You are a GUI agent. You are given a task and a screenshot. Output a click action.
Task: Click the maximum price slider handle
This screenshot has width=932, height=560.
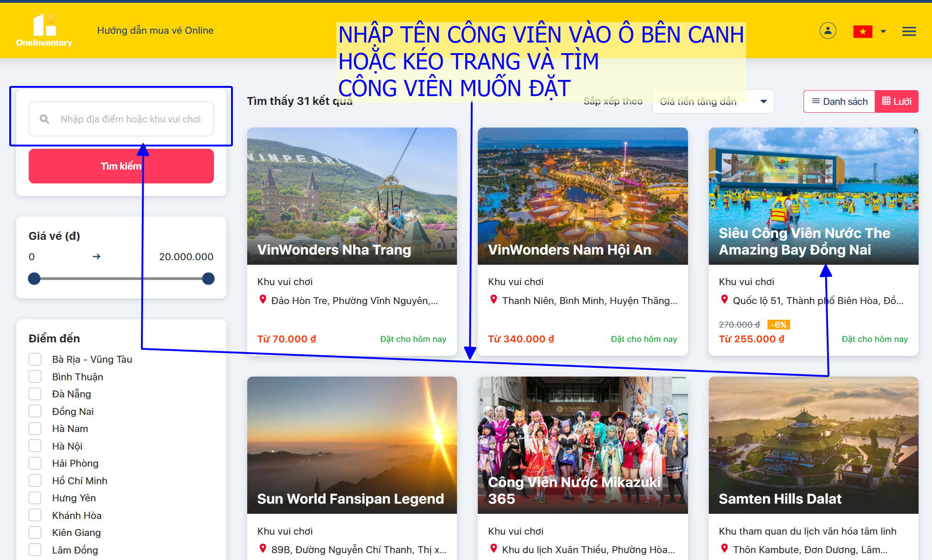pos(208,279)
